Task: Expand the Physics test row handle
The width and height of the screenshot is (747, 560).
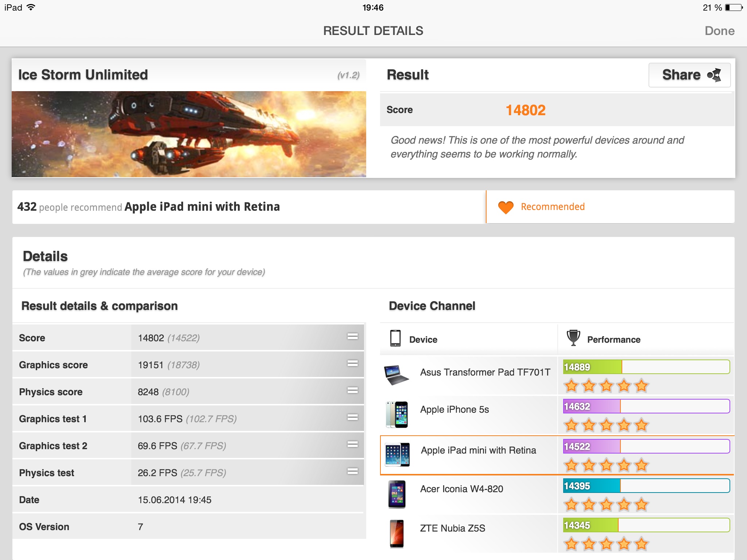Action: point(352,471)
